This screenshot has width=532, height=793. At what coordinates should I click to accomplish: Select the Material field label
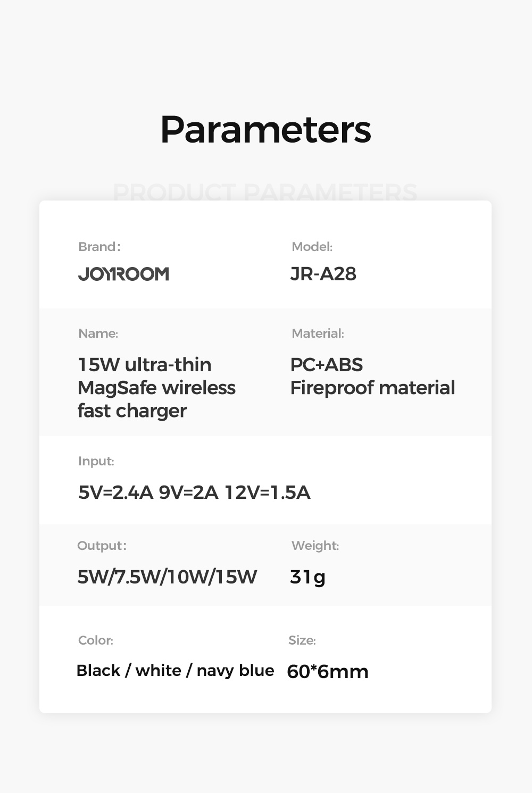tap(318, 333)
